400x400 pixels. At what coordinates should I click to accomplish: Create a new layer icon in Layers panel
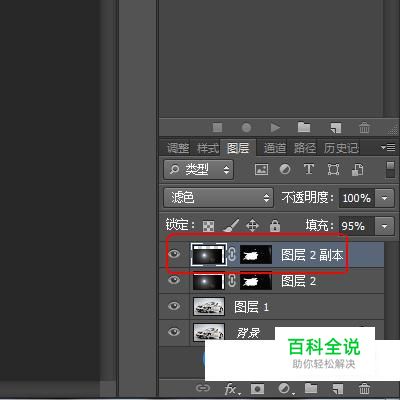(x=337, y=389)
